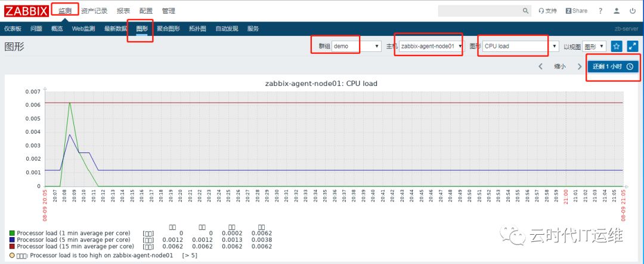Click the ZABBIX logo

27,11
